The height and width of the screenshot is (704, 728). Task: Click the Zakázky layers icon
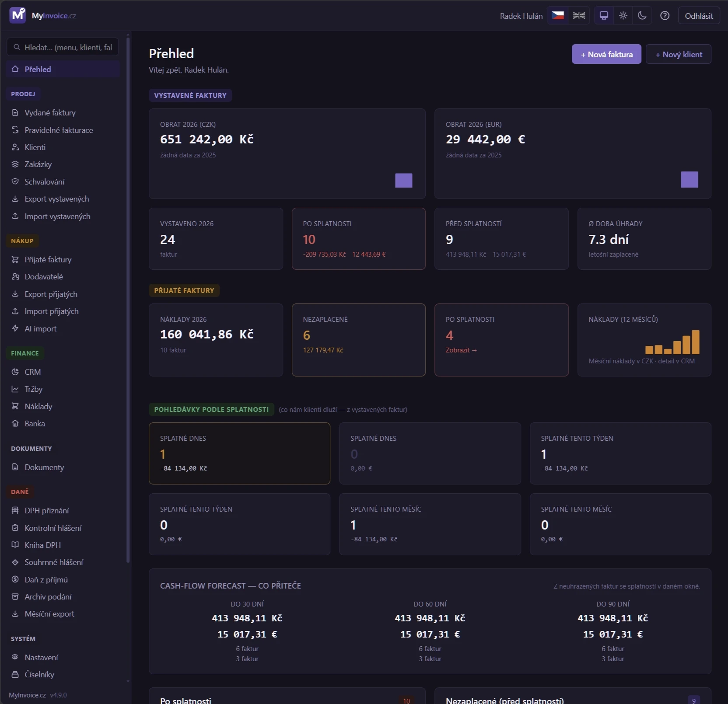coord(15,164)
